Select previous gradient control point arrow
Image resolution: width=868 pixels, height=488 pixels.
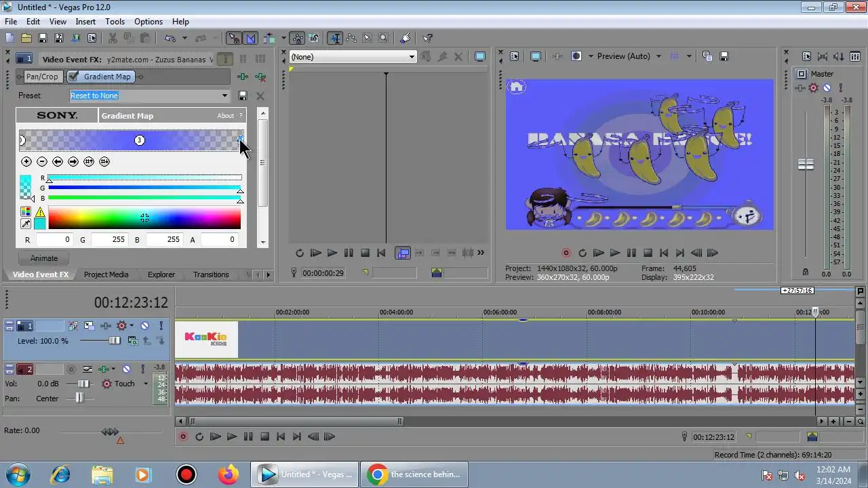[x=58, y=162]
